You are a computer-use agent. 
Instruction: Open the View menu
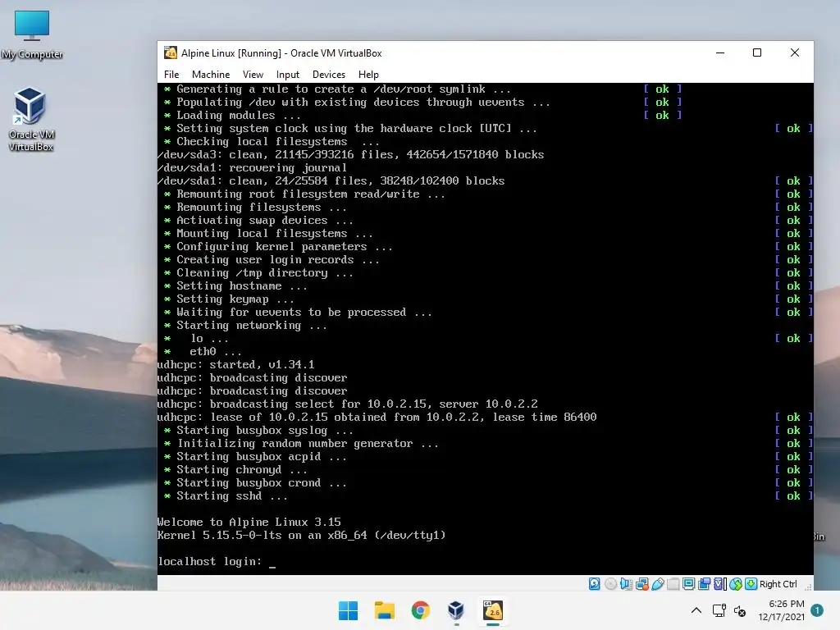tap(253, 75)
